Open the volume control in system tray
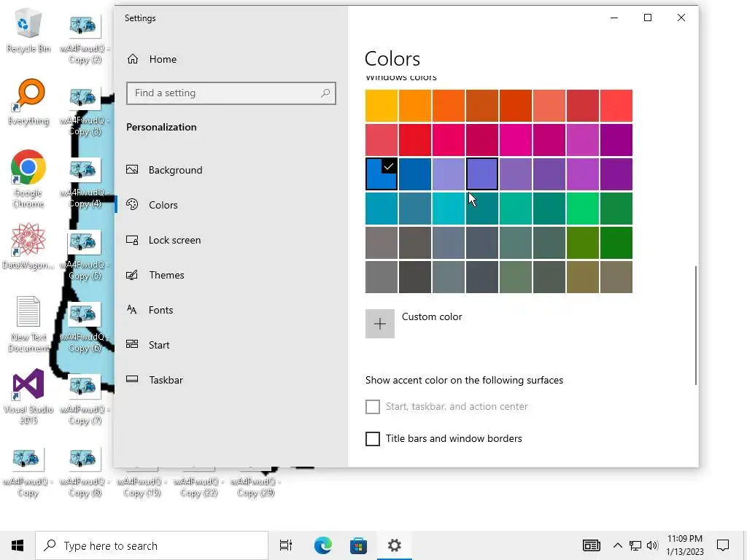 click(x=652, y=545)
